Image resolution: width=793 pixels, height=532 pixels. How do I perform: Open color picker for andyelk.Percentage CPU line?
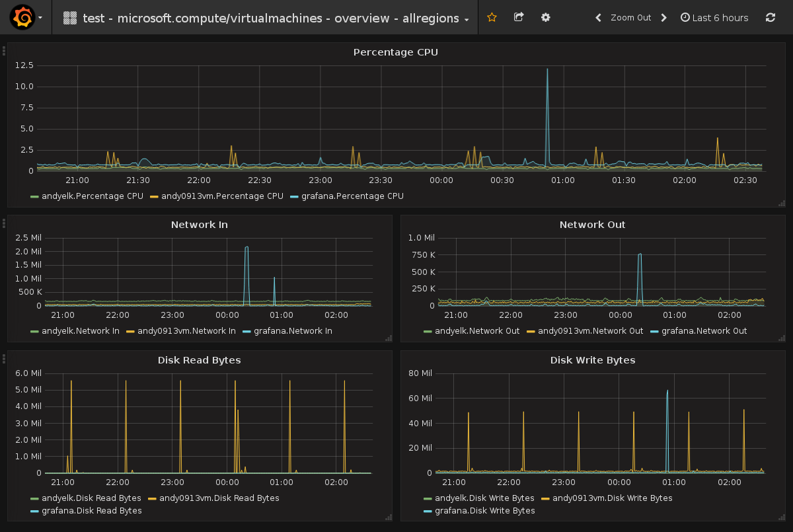(x=34, y=197)
